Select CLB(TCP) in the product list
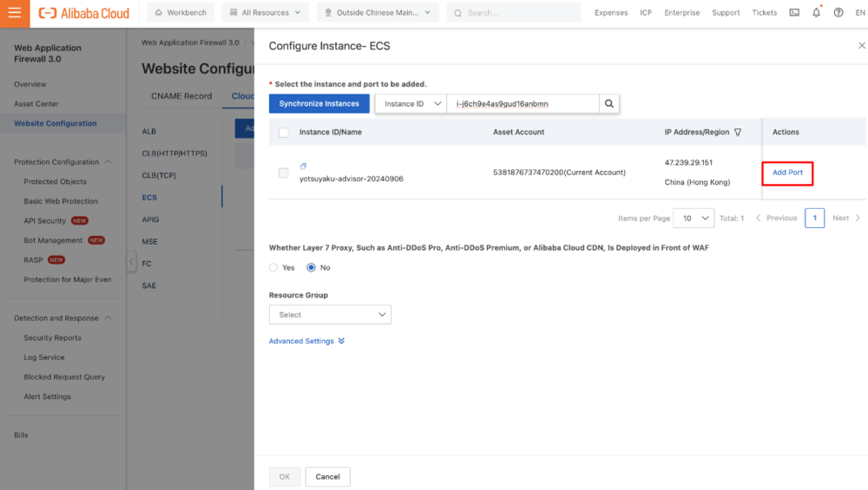The width and height of the screenshot is (868, 490). point(159,175)
